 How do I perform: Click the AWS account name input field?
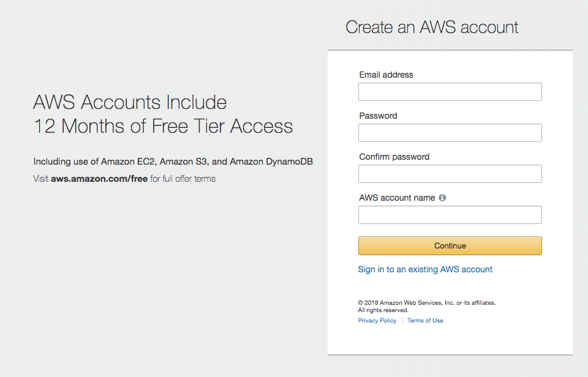pyautogui.click(x=450, y=215)
